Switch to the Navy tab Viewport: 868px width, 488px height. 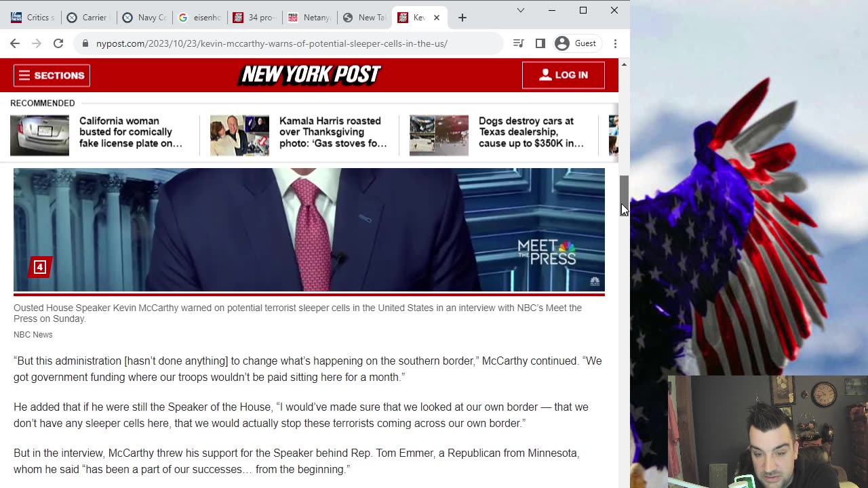click(144, 18)
